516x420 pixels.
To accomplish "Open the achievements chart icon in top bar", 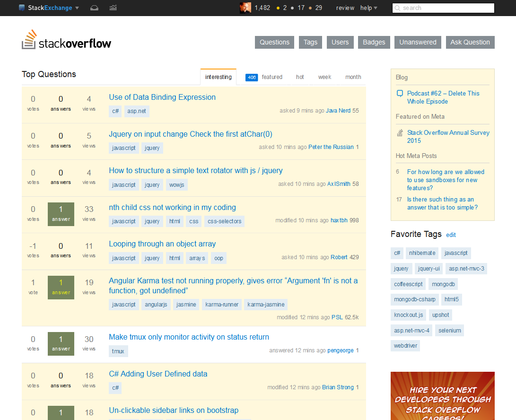I will [x=113, y=8].
